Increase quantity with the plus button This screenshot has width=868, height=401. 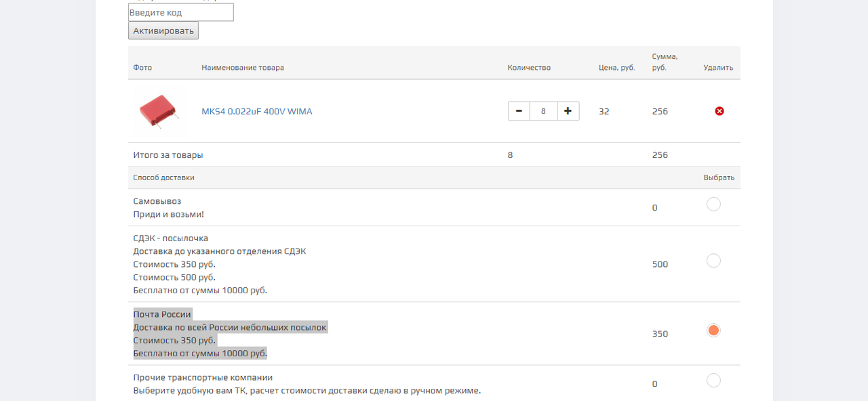pos(568,111)
